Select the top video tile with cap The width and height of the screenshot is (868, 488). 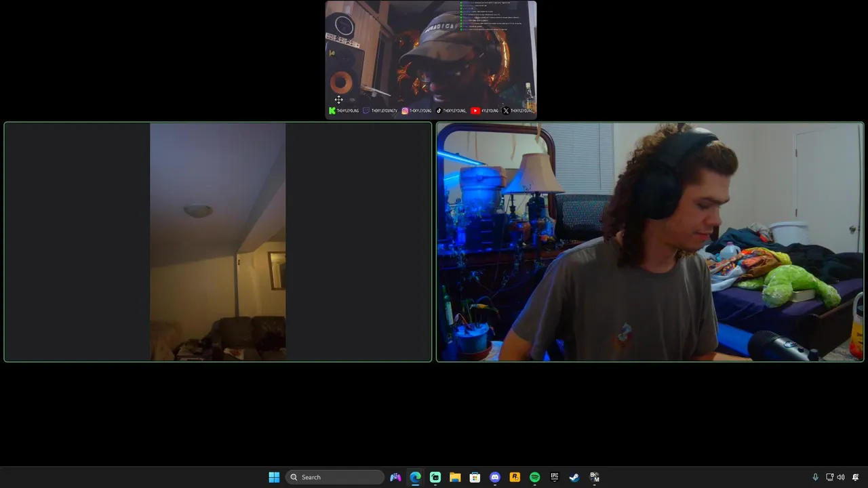point(431,60)
